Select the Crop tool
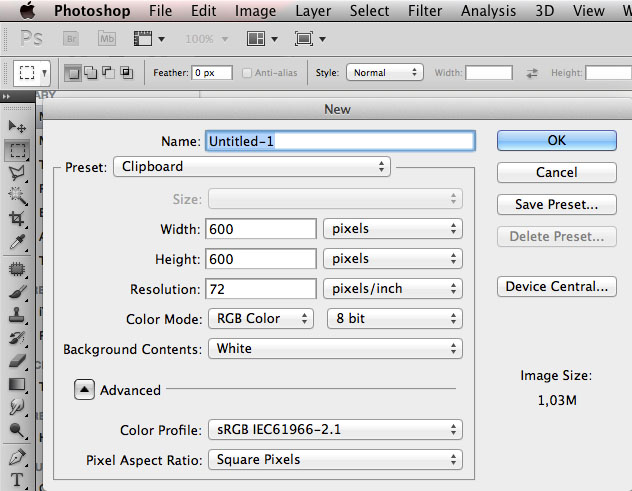Viewport: 632px width, 491px height. [17, 219]
